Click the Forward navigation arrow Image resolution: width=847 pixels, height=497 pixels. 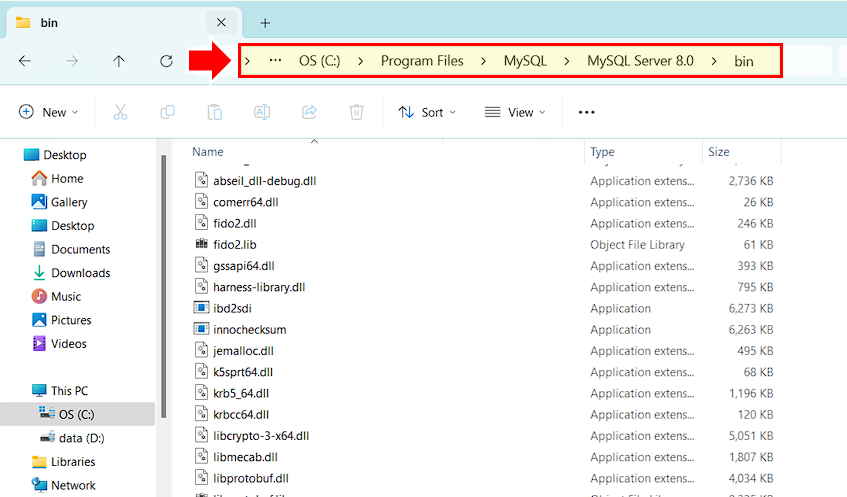72,61
